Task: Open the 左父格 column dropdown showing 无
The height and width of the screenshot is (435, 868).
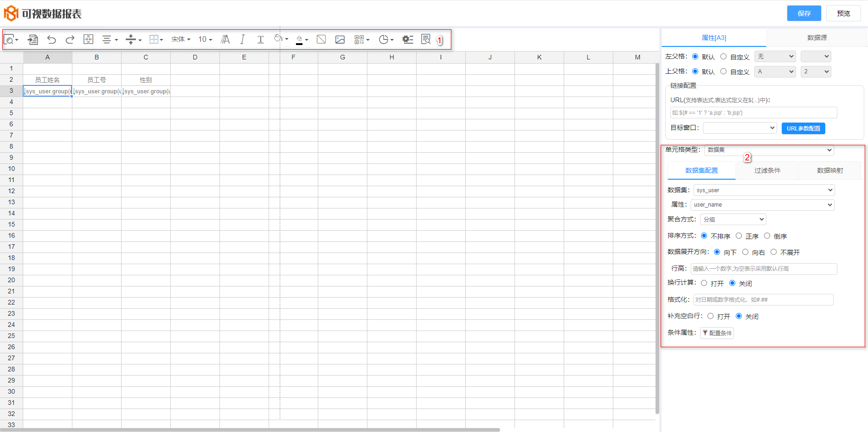Action: click(x=775, y=57)
